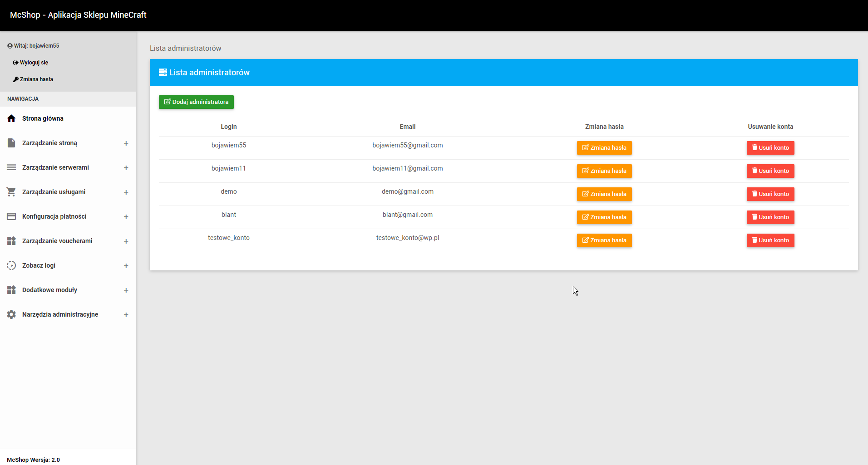
Task: Expand the Zarządzanie stroną submenu plus
Action: pyautogui.click(x=126, y=143)
